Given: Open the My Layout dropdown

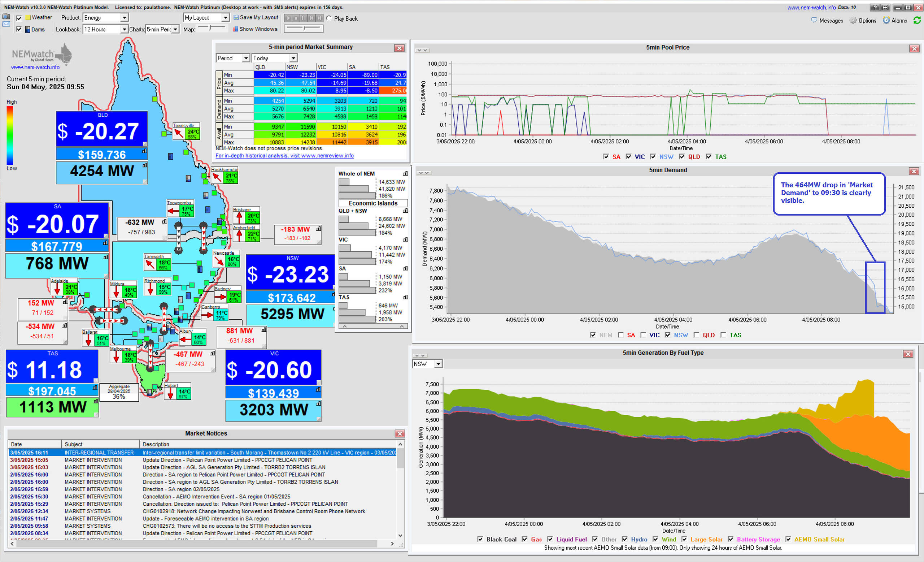Looking at the screenshot, I should 206,18.
